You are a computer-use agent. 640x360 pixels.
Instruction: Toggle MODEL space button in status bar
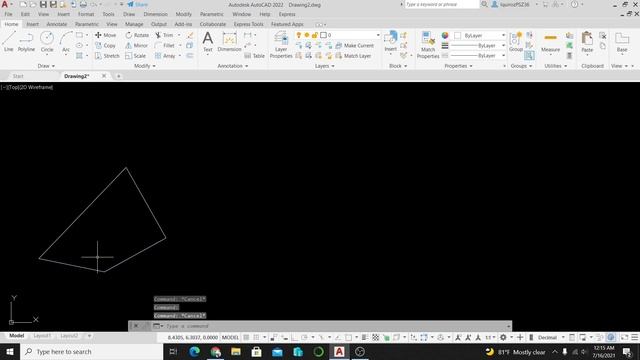tap(230, 337)
